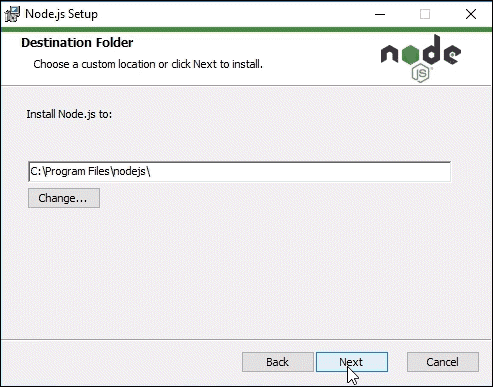Proceed with the Next button
Screen dimensions: 493x387
pyautogui.click(x=352, y=362)
